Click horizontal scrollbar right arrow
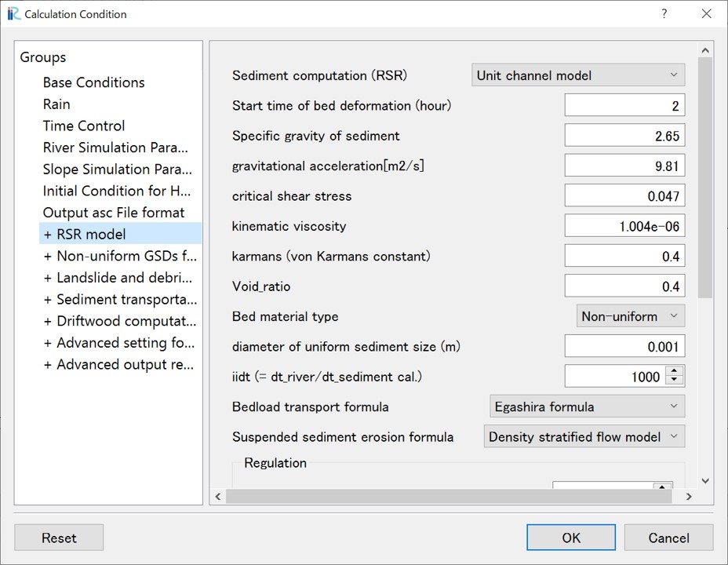The width and height of the screenshot is (728, 565). tap(689, 496)
